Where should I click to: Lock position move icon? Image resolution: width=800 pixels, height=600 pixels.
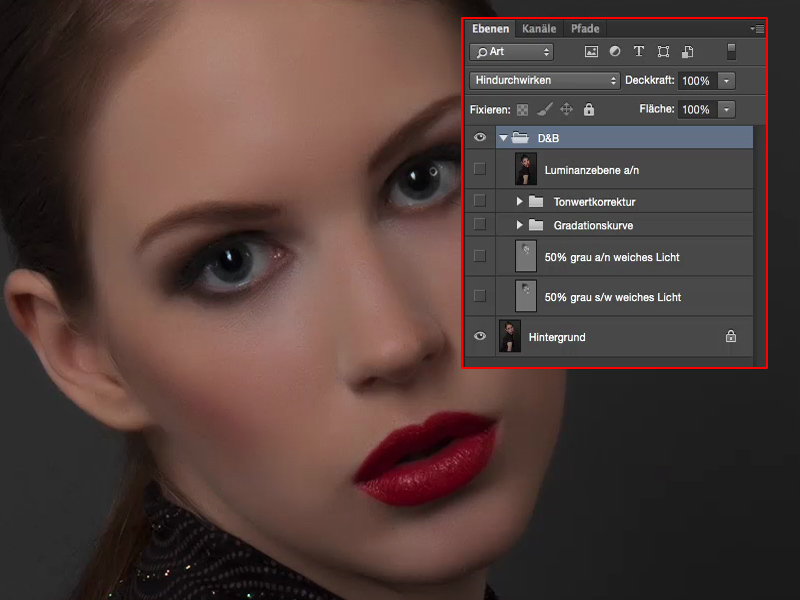point(566,109)
